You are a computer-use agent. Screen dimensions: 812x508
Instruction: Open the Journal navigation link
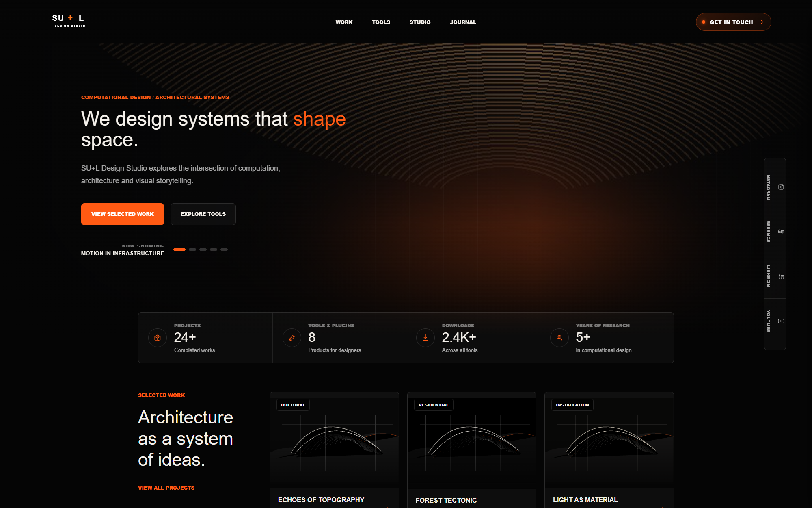463,22
